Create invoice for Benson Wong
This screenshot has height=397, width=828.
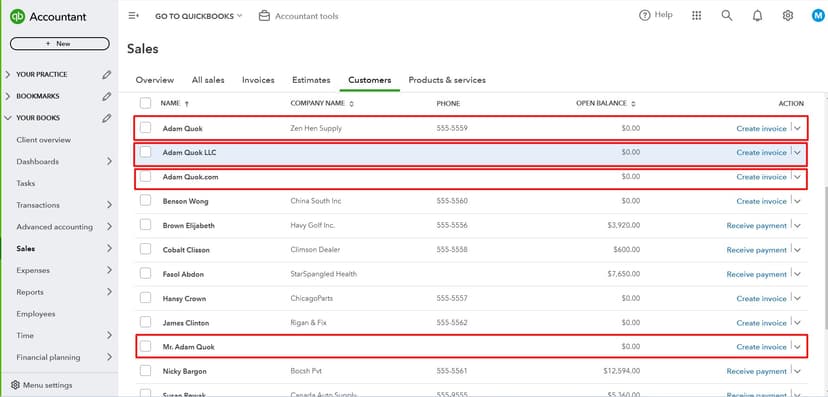pos(761,201)
